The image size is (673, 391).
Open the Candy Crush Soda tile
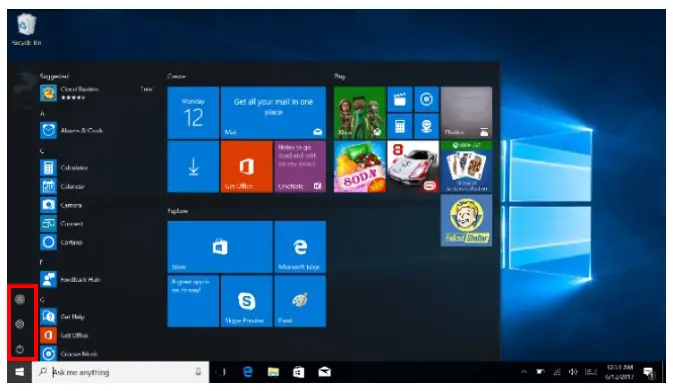coord(360,167)
